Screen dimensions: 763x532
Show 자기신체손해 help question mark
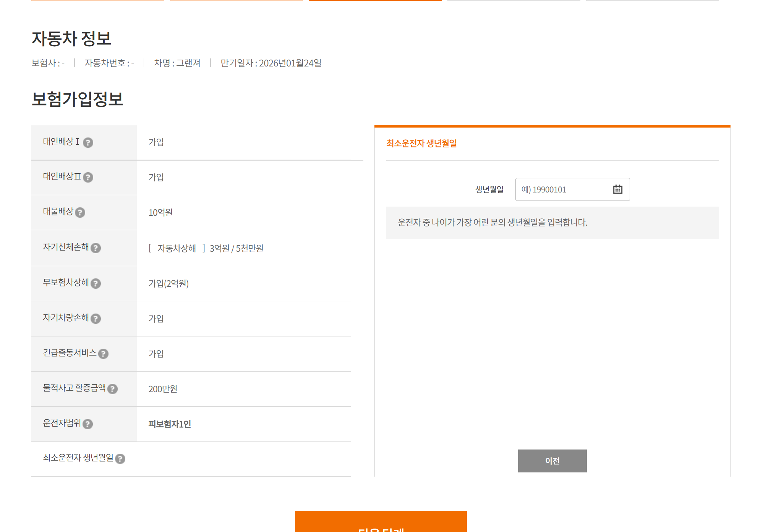(96, 248)
